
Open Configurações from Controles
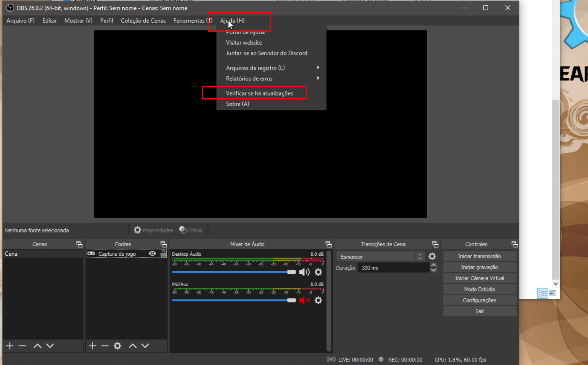(x=480, y=300)
